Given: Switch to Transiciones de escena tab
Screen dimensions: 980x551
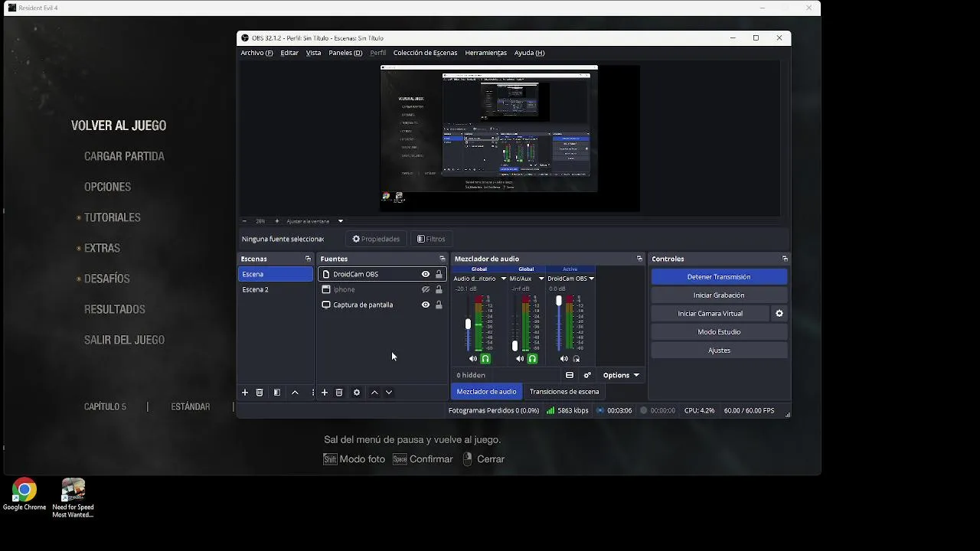Looking at the screenshot, I should [564, 392].
